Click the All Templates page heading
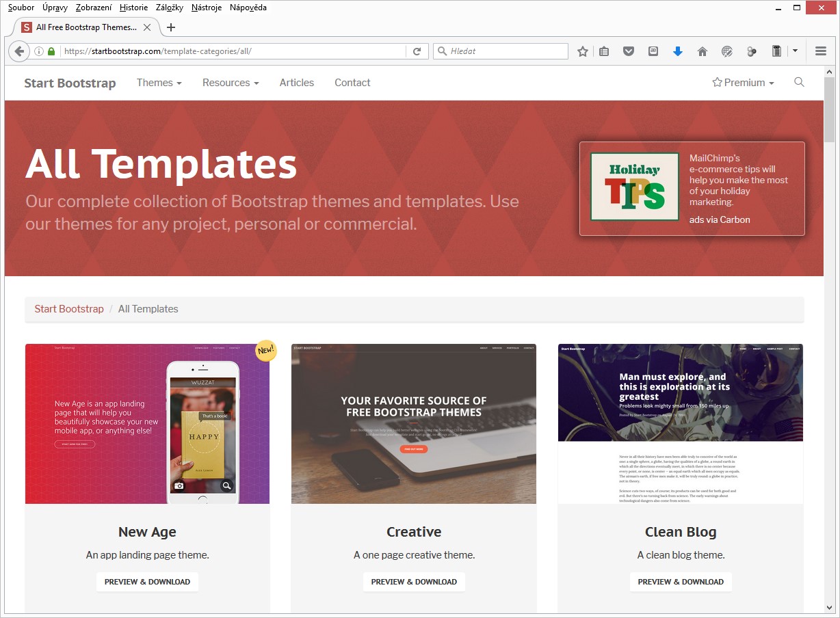The height and width of the screenshot is (618, 840). click(x=161, y=164)
